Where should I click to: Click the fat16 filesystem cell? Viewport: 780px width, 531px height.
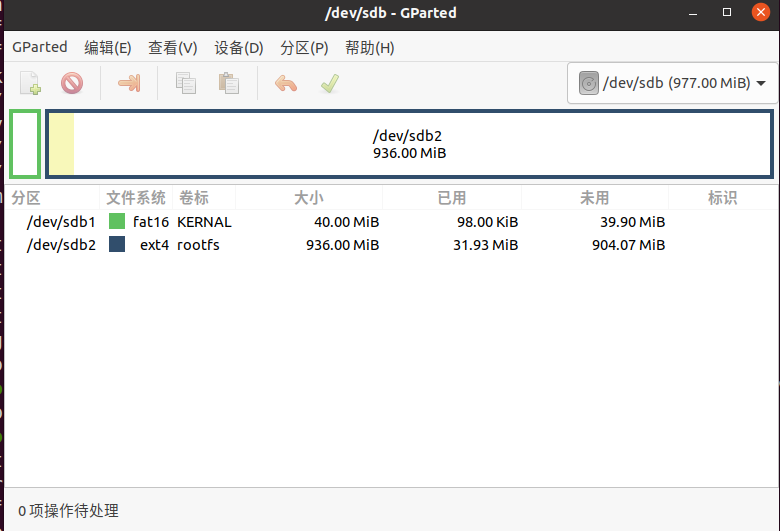tap(151, 222)
